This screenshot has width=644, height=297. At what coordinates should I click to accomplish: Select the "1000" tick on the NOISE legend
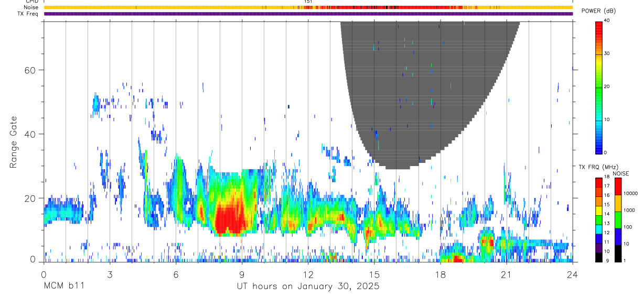coord(629,210)
